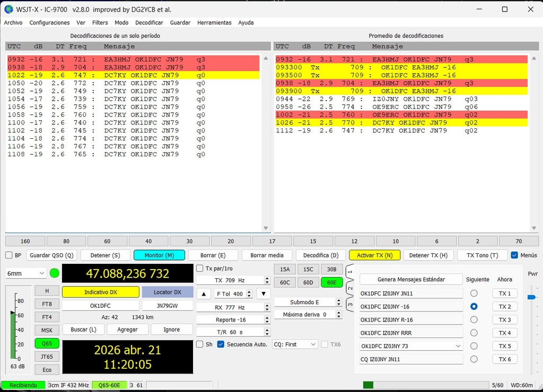The image size is (543, 392).
Task: Click the Borrar (E) button
Action: [x=213, y=255]
